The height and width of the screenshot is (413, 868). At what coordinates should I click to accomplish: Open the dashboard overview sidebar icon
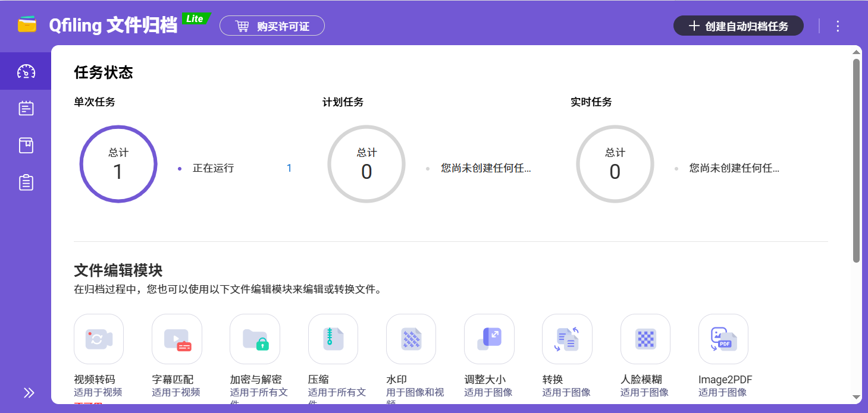26,72
